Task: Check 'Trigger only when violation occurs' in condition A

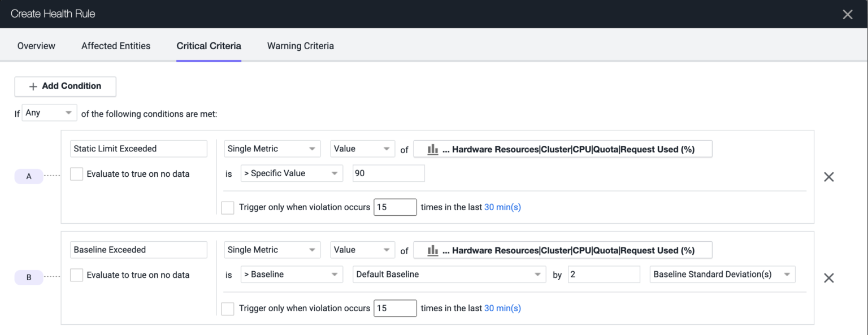Action: [228, 208]
